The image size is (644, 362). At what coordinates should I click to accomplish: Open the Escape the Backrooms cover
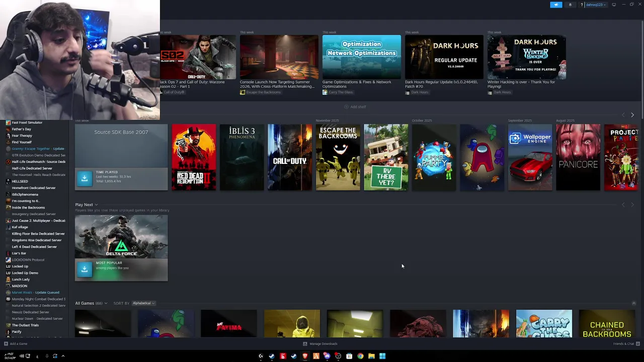point(338,157)
